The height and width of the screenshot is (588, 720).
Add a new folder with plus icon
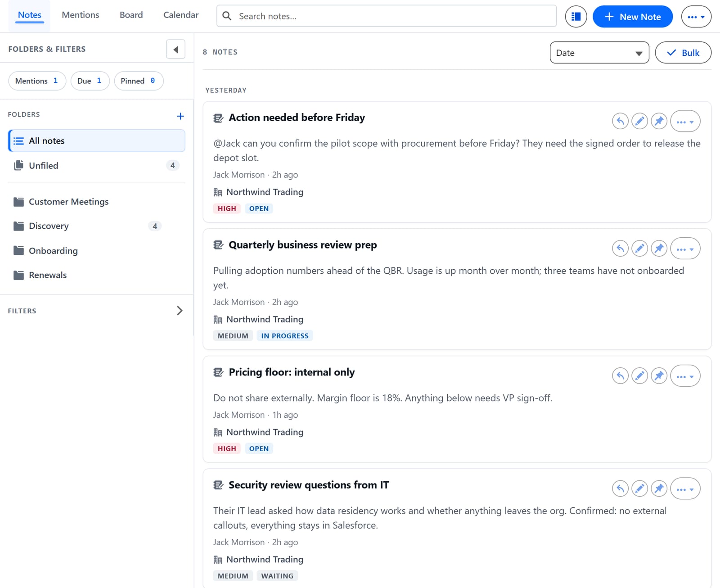click(180, 116)
